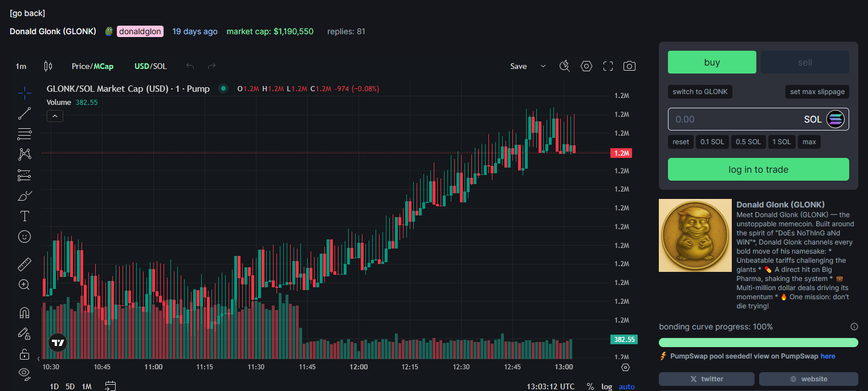Click switch to GLONK button
The height and width of the screenshot is (391, 868).
tap(700, 92)
